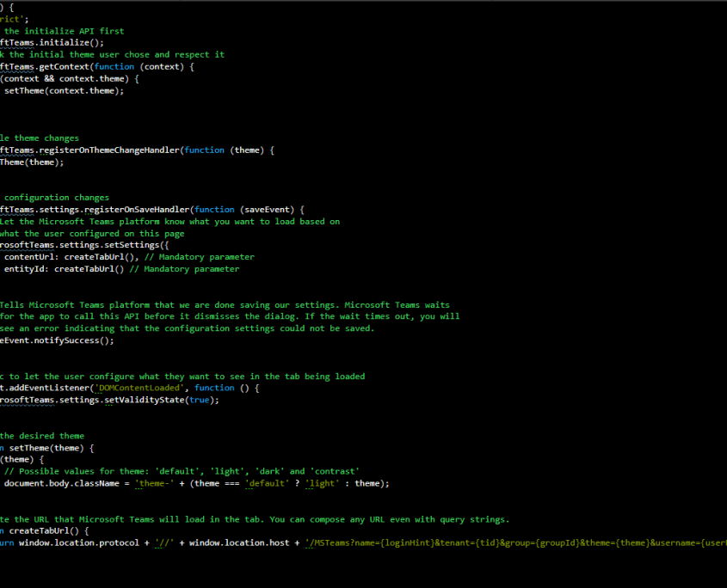The height and width of the screenshot is (588, 727).
Task: Click the 'document.body.className =' line
Action: click(x=196, y=483)
